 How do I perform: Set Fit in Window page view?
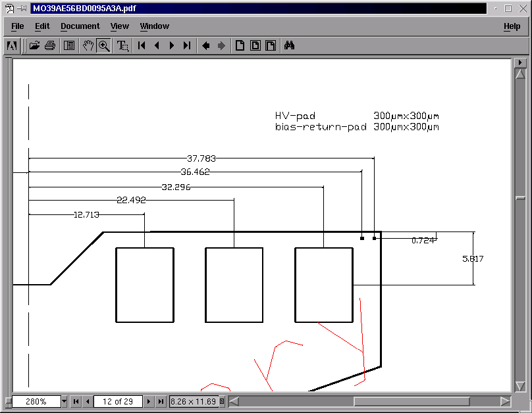click(255, 45)
